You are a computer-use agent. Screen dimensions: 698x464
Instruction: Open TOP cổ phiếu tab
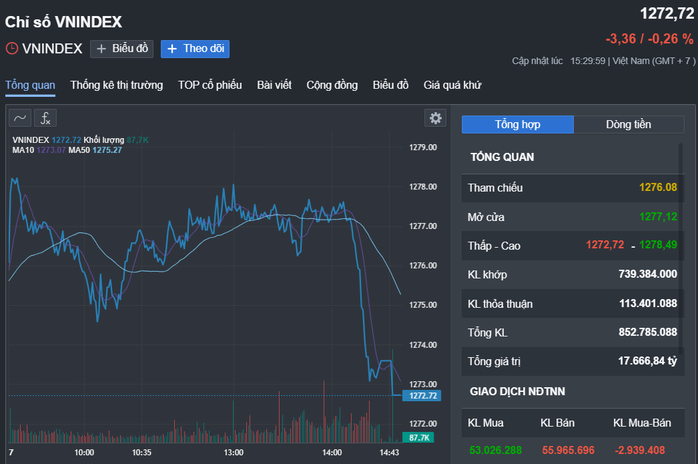tap(210, 85)
